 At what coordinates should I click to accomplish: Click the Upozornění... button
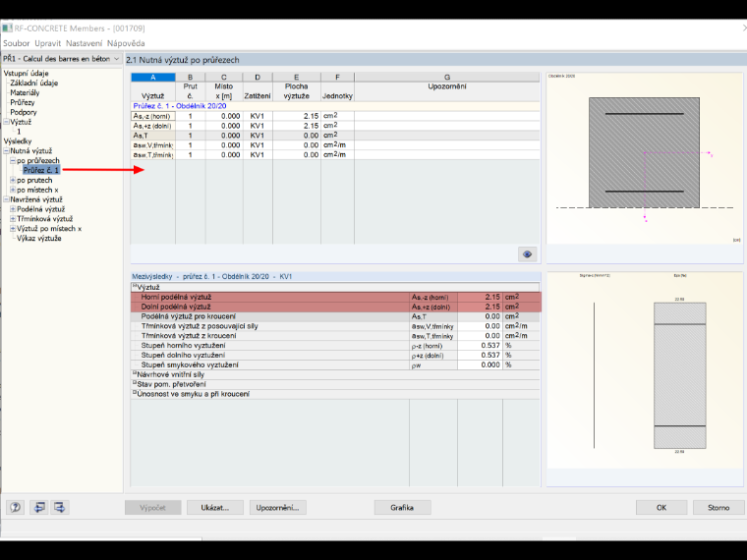pos(278,508)
